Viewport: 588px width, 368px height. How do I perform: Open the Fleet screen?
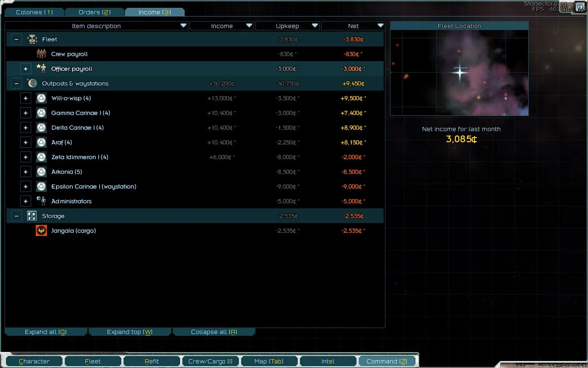(93, 362)
